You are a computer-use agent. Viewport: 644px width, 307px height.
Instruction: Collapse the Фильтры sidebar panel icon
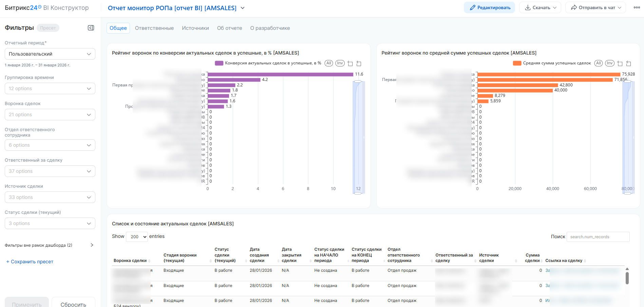(91, 28)
